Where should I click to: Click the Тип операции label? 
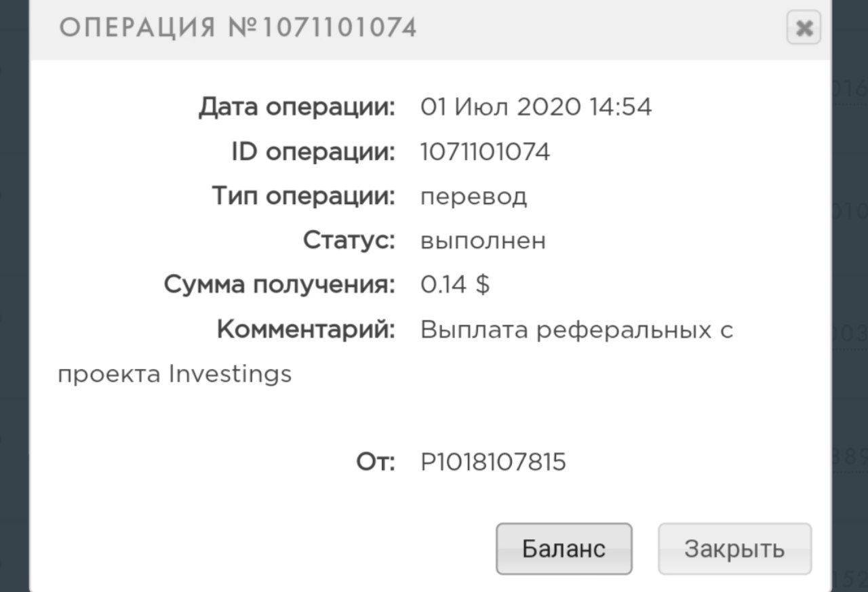(303, 197)
